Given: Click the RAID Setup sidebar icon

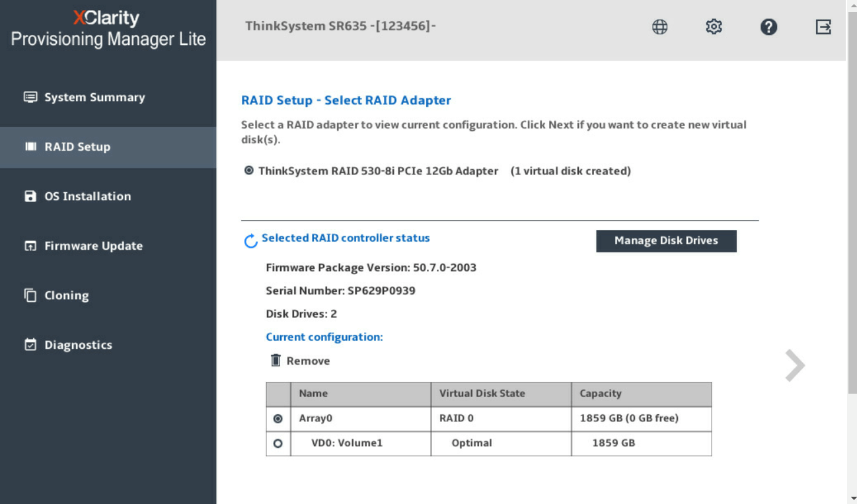Looking at the screenshot, I should click(30, 147).
